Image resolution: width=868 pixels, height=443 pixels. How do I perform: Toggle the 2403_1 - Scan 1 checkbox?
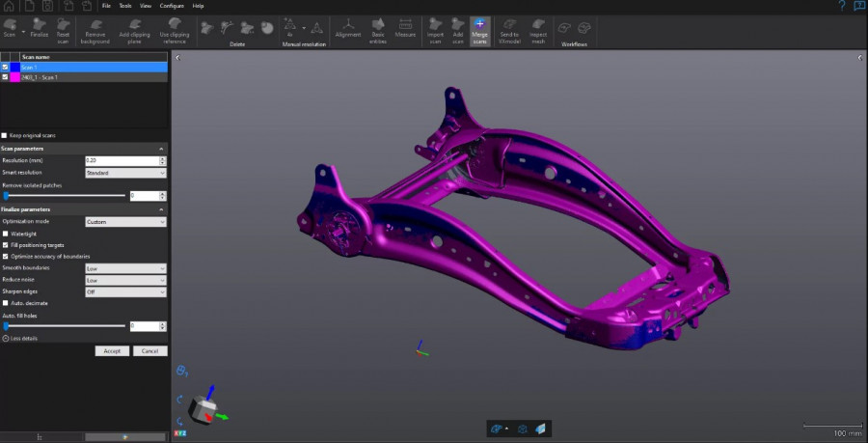coord(5,77)
